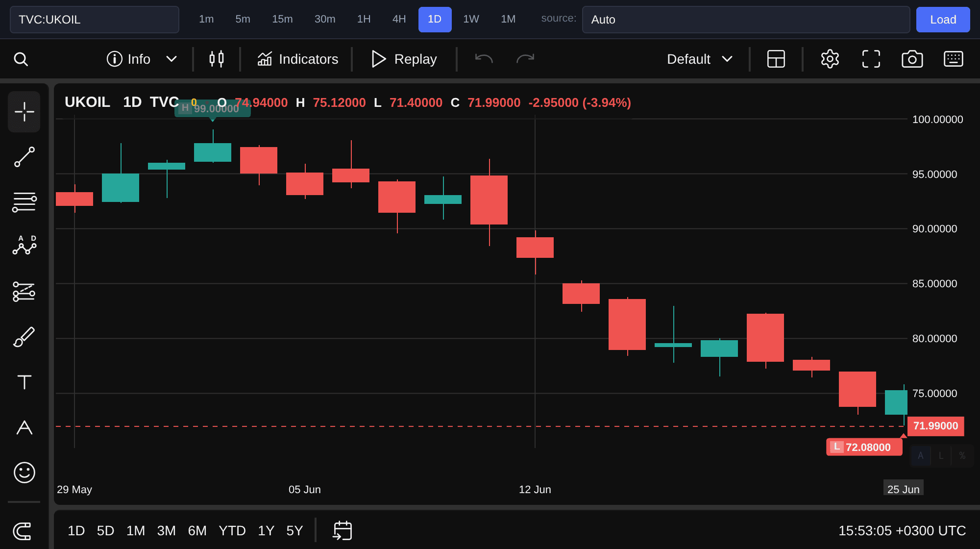This screenshot has height=549, width=980.
Task: Set date range to 3M
Action: click(166, 531)
